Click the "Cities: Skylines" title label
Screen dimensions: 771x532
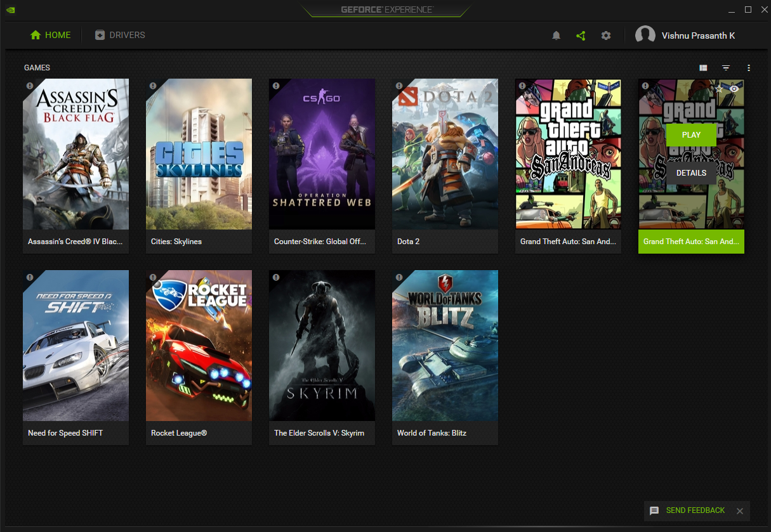(x=176, y=242)
